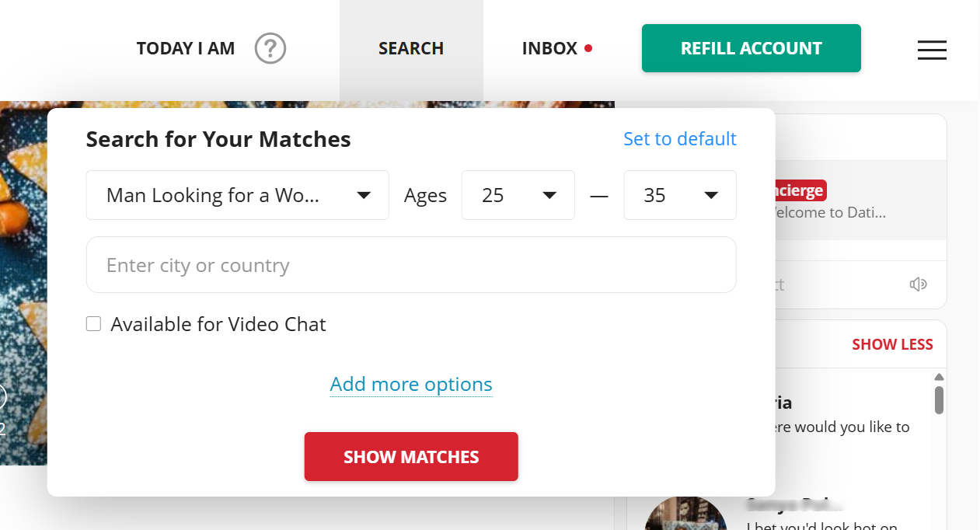Go to the Inbox tab
The height and width of the screenshot is (530, 980).
549,49
